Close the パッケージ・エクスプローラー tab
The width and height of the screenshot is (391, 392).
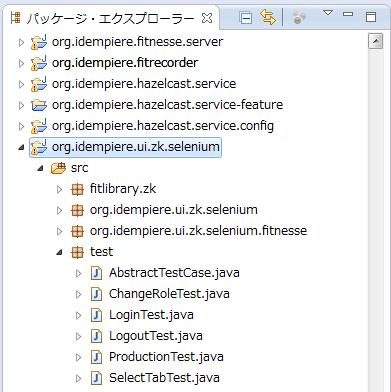coord(207,18)
